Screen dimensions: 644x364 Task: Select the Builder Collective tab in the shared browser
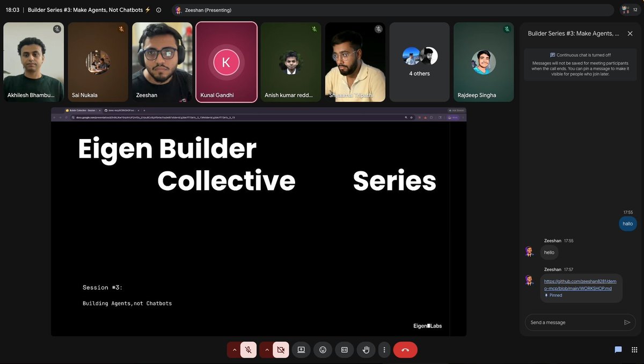click(x=82, y=110)
